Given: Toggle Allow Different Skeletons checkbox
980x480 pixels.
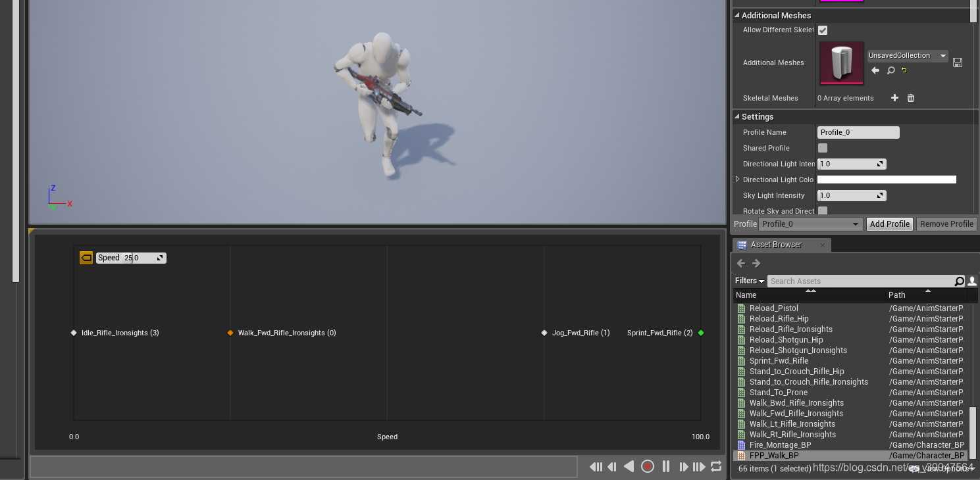Looking at the screenshot, I should tap(823, 30).
